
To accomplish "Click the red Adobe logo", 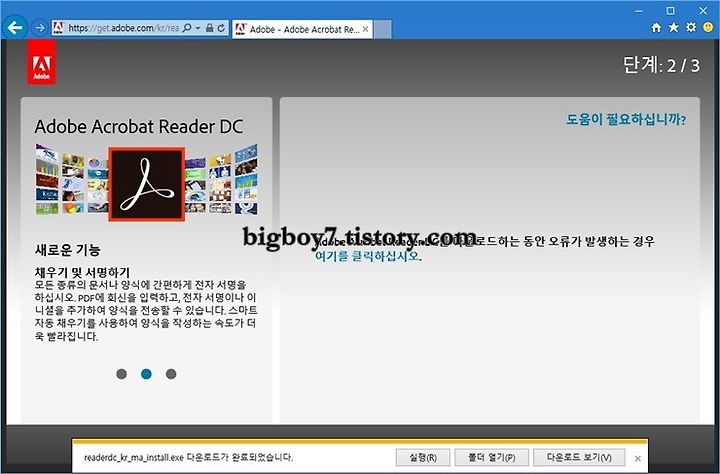I will (x=42, y=62).
